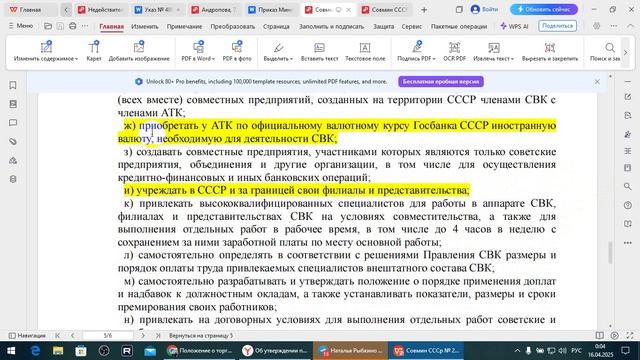Open the WPS AI button
This screenshot has width=640, height=360.
point(514,26)
